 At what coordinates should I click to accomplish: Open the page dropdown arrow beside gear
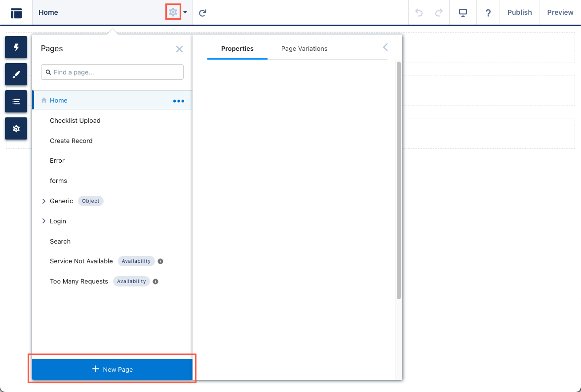pos(185,13)
